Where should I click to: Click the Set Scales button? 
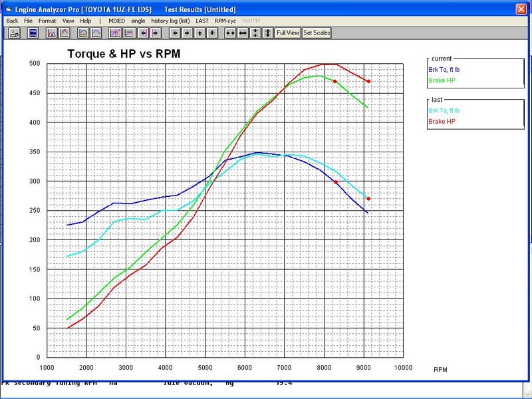click(317, 33)
